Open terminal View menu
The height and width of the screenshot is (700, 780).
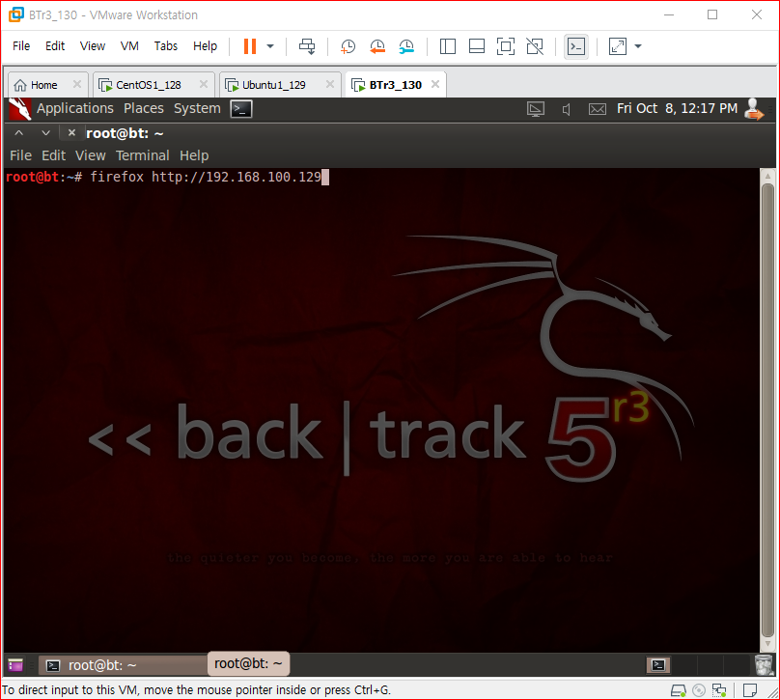(91, 155)
